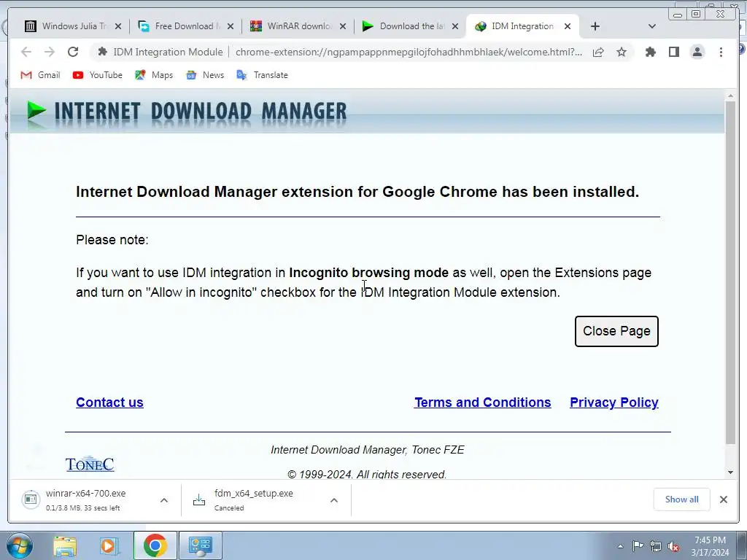
Task: Close the Free Download tab
Action: [x=231, y=26]
